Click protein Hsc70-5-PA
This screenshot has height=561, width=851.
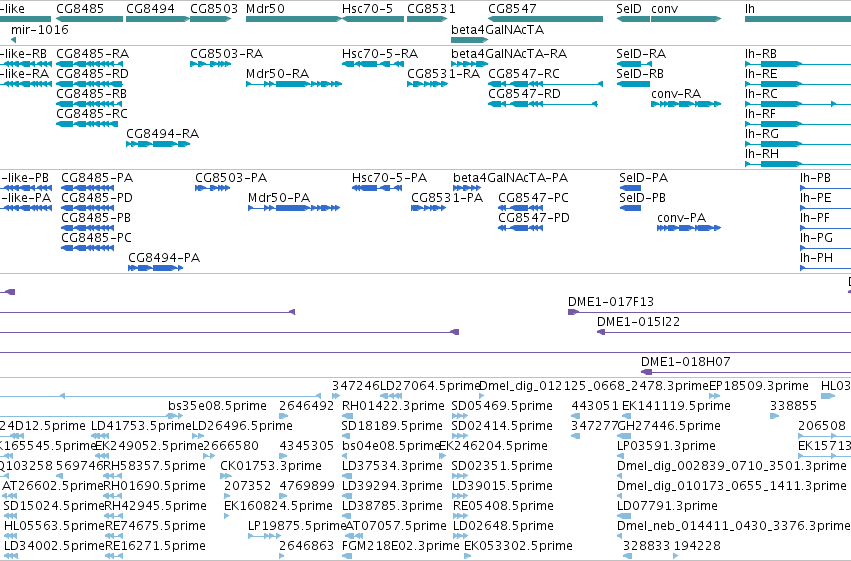pos(377,188)
